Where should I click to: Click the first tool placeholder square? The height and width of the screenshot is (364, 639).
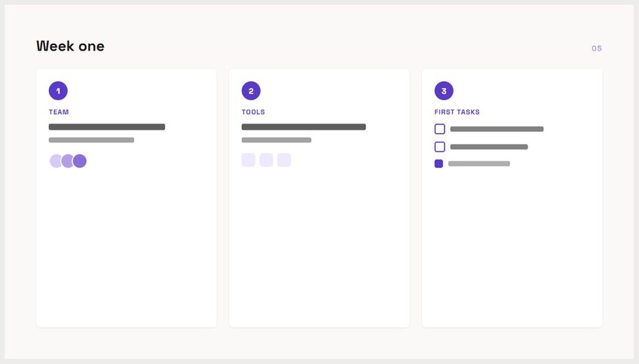tap(249, 160)
